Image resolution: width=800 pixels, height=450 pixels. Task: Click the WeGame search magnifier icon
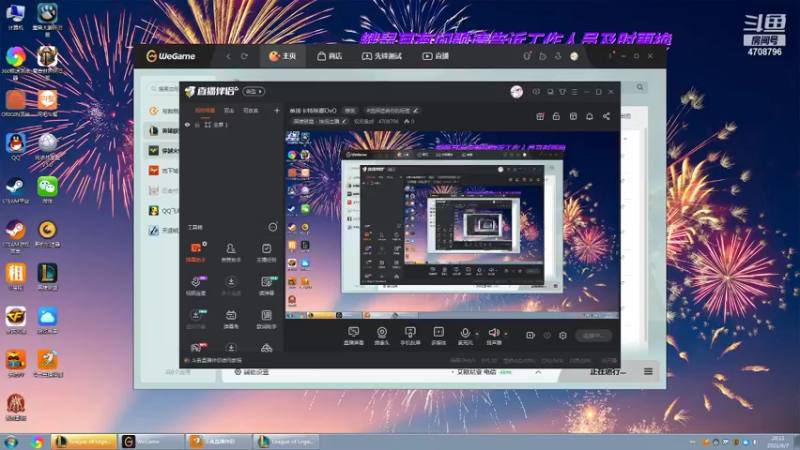tap(640, 87)
